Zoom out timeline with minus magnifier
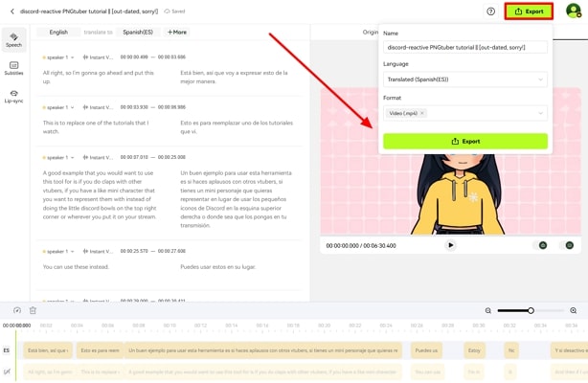588x383 pixels. [488, 310]
